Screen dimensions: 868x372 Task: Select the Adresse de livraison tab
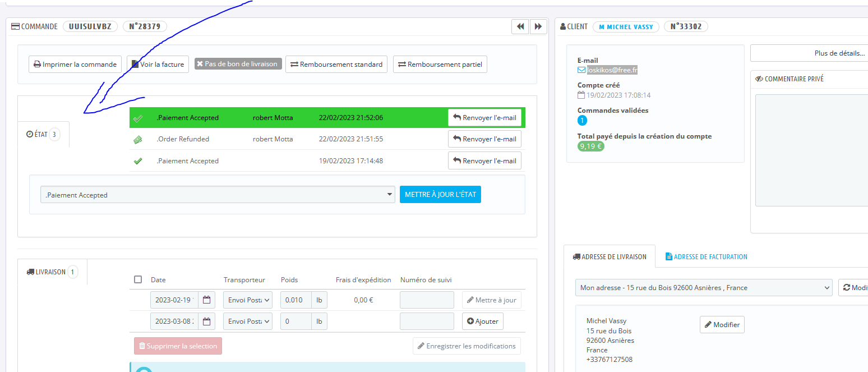click(610, 256)
